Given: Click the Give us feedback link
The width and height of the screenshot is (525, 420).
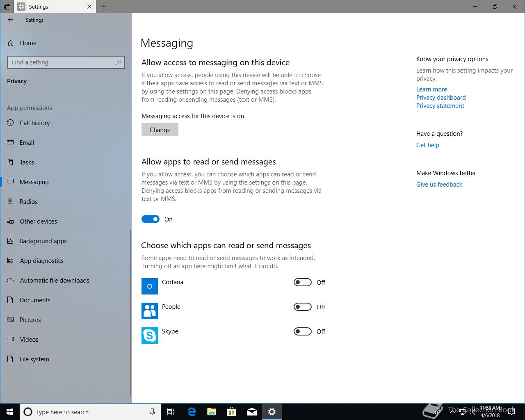Looking at the screenshot, I should click(x=439, y=185).
